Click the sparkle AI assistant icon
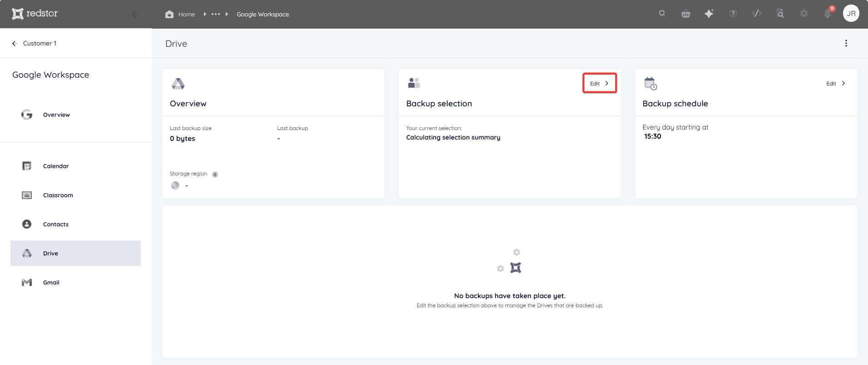 pos(709,14)
